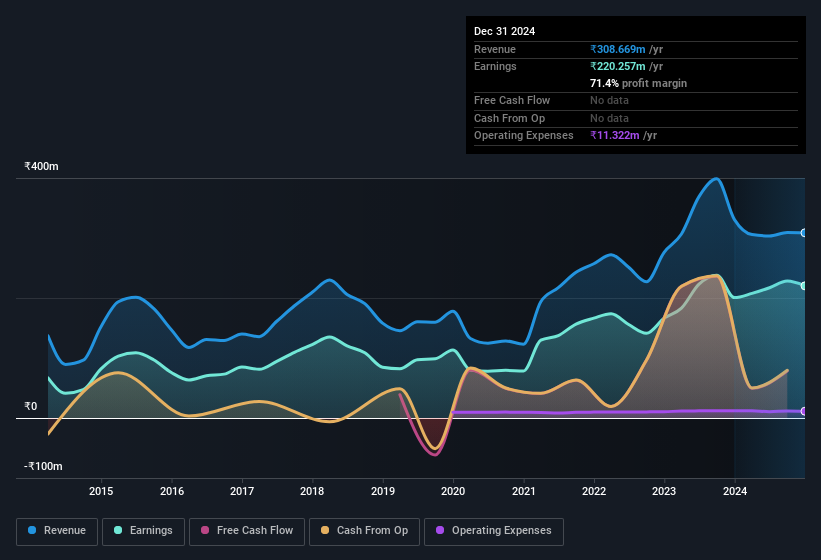821x560 pixels.
Task: Toggle the Operating Expenses legend button
Action: click(494, 531)
